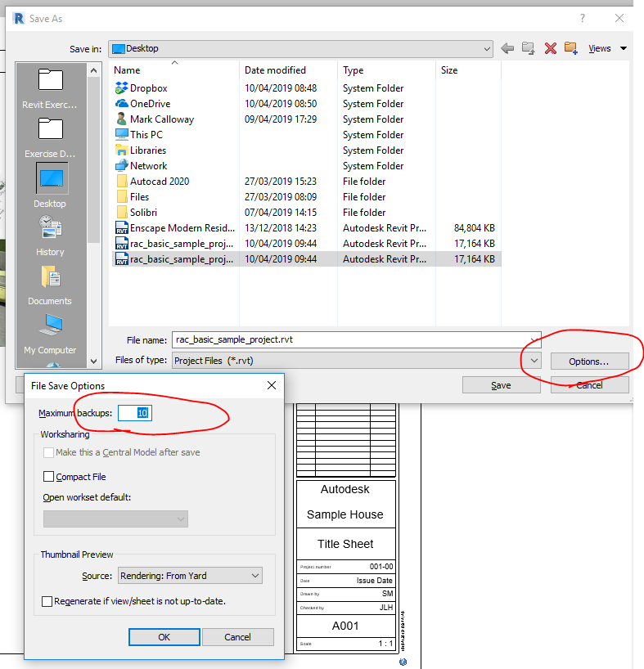
Task: Click Title Sheet text on drawing sheet
Action: pyautogui.click(x=345, y=544)
